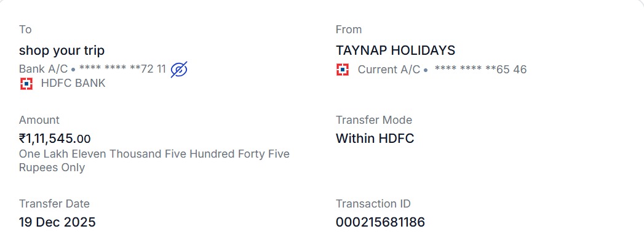644x250 pixels.
Task: Click the Within HDFC transfer mode value
Action: point(375,139)
